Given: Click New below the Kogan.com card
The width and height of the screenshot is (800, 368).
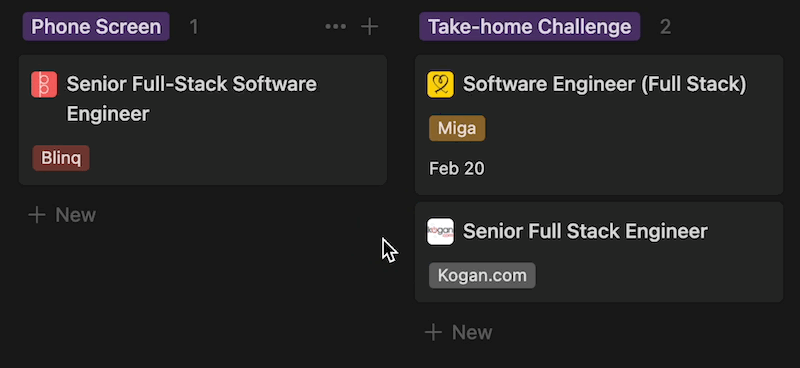Looking at the screenshot, I should [458, 333].
